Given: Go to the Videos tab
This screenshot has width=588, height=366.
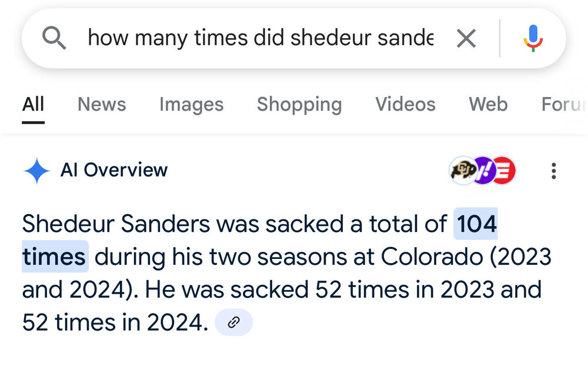Looking at the screenshot, I should pyautogui.click(x=405, y=104).
